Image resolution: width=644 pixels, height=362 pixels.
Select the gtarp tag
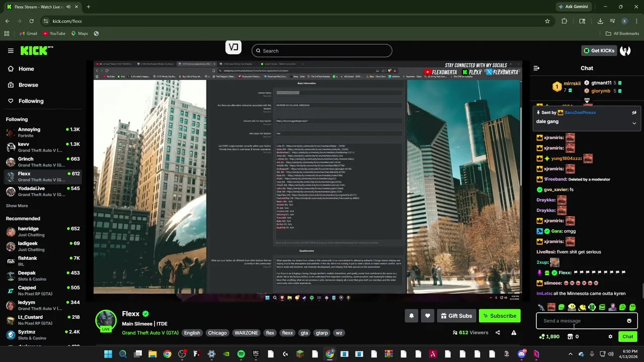pyautogui.click(x=321, y=333)
